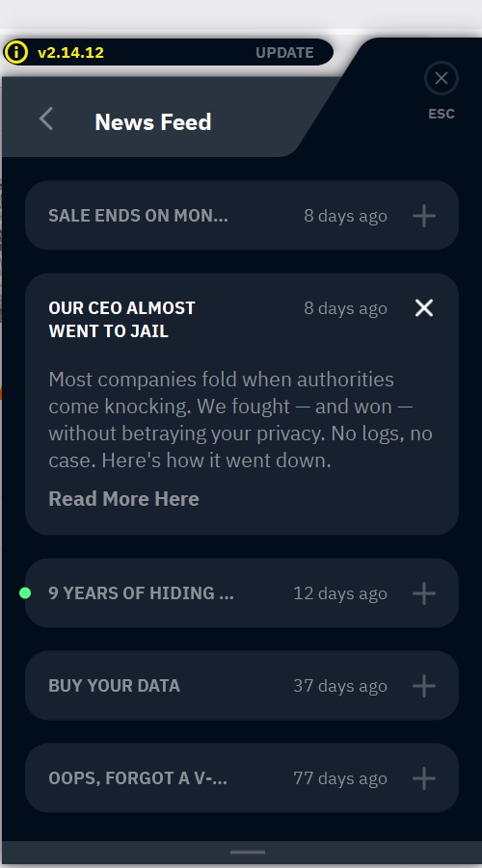Collapse the OUR CEO ALMOST WENT TO JAIL article
482x868 pixels.
tap(424, 307)
